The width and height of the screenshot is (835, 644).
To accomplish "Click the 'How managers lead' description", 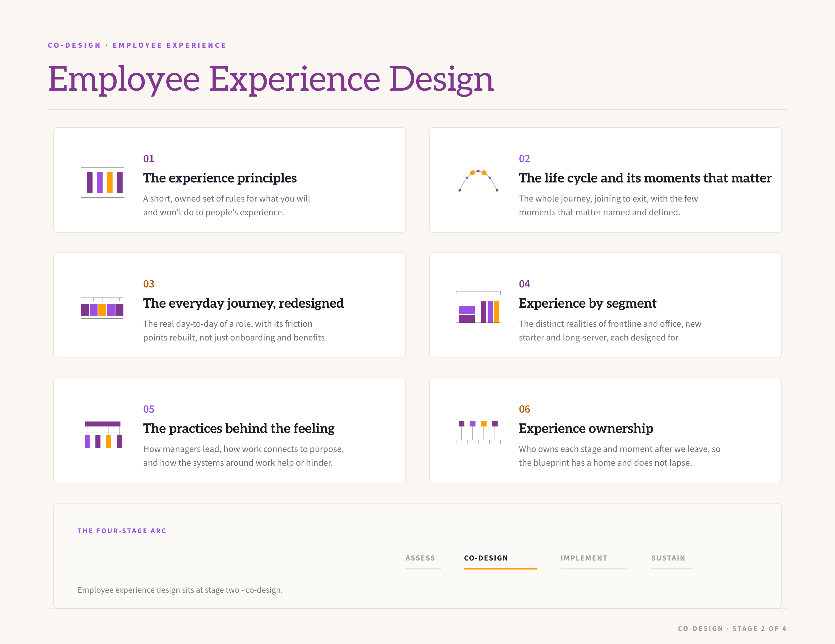I will pyautogui.click(x=244, y=456).
